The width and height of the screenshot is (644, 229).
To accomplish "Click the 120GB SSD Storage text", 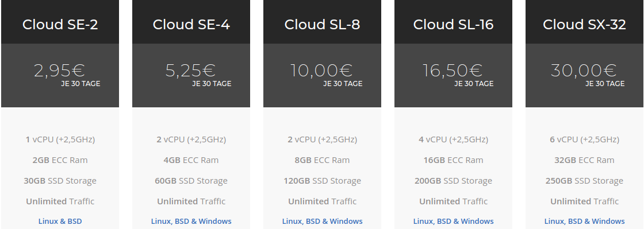I will tap(322, 181).
